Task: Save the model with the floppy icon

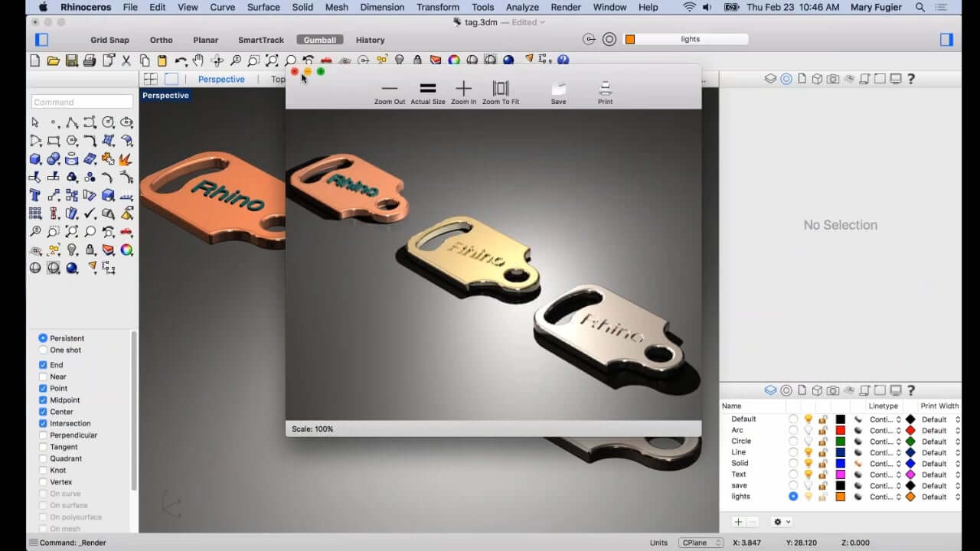Action: (x=71, y=60)
